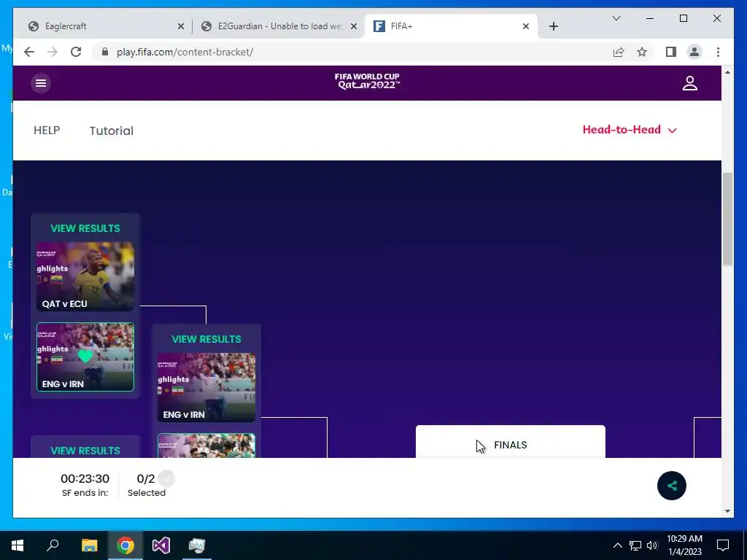Reload the current page
The image size is (747, 560).
point(76,52)
